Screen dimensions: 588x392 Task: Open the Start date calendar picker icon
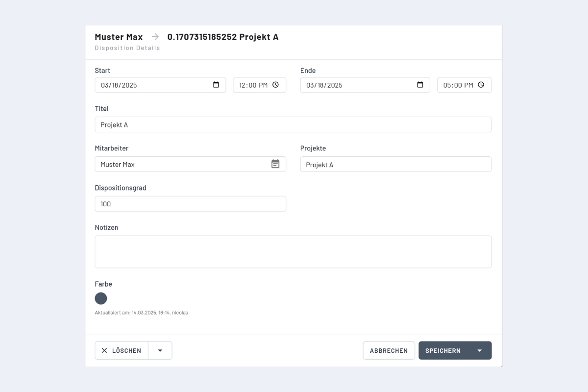point(216,85)
